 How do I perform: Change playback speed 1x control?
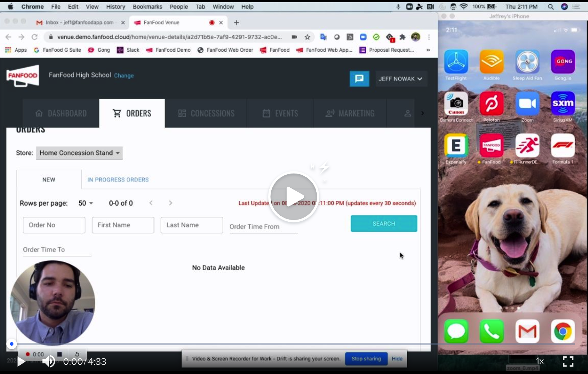point(540,361)
